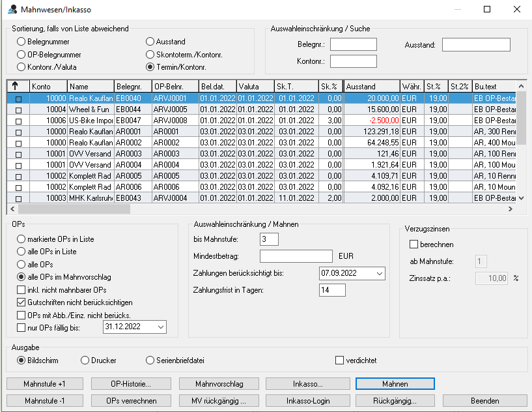Viewport: 532px width, 412px height.
Task: Click the Belegnr. search field
Action: (x=353, y=44)
